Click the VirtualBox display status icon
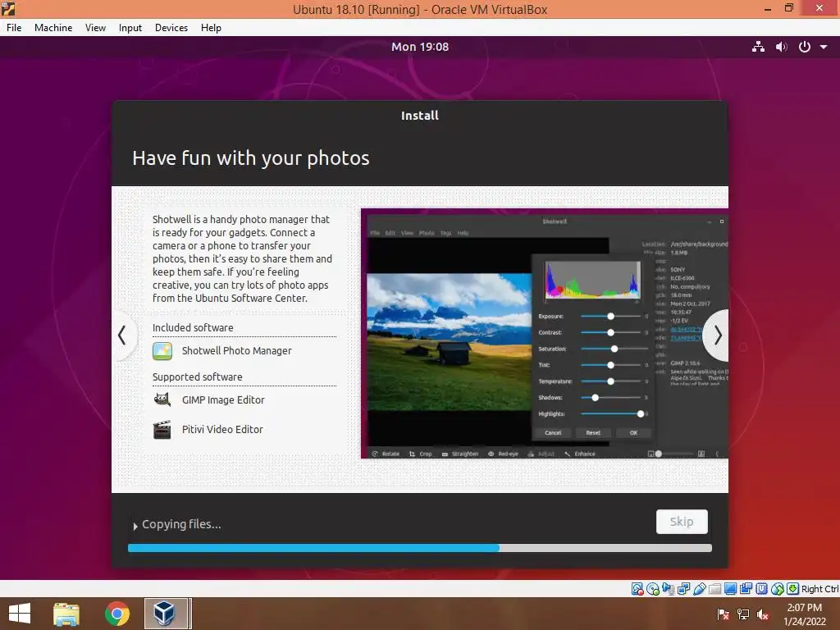The width and height of the screenshot is (840, 630). point(730,589)
